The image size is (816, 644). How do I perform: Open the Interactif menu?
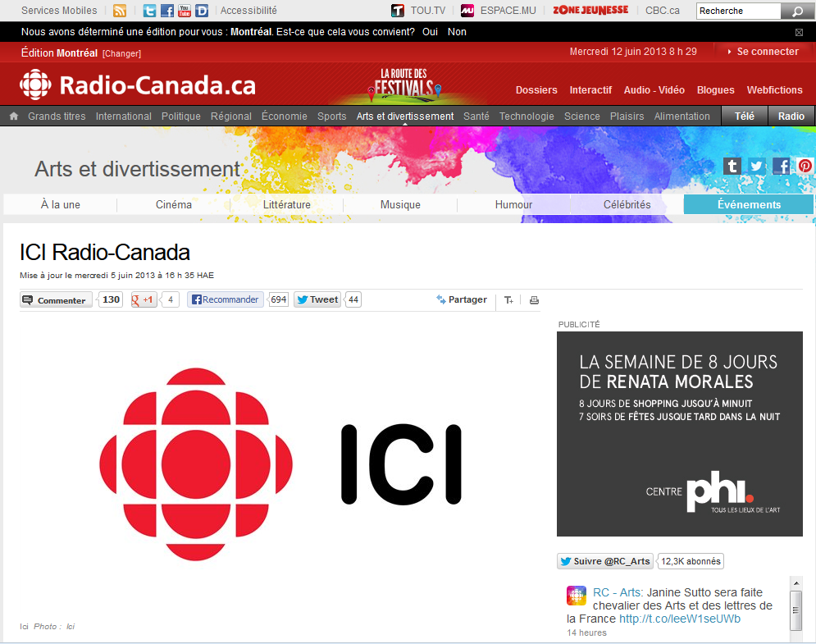point(590,90)
